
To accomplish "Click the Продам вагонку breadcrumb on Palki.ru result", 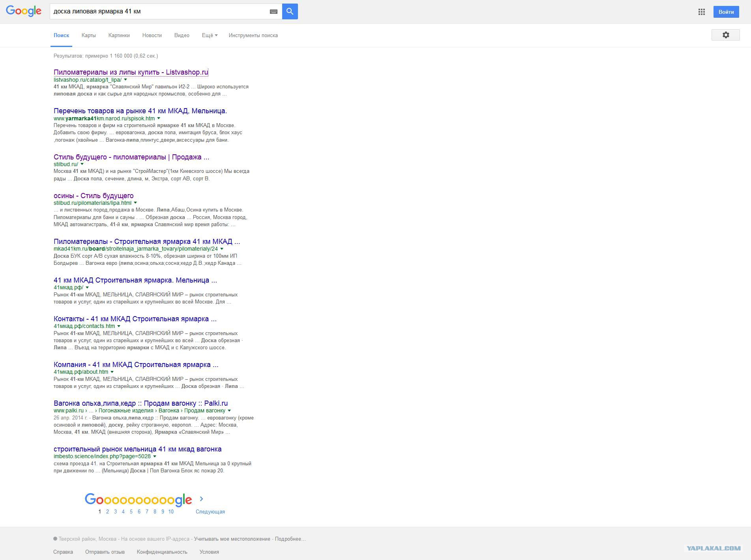I will 205,410.
